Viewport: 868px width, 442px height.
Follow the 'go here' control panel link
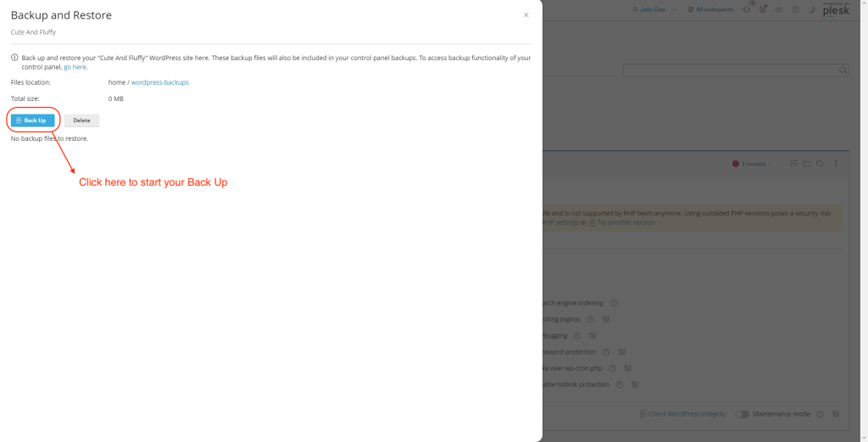pyautogui.click(x=75, y=67)
